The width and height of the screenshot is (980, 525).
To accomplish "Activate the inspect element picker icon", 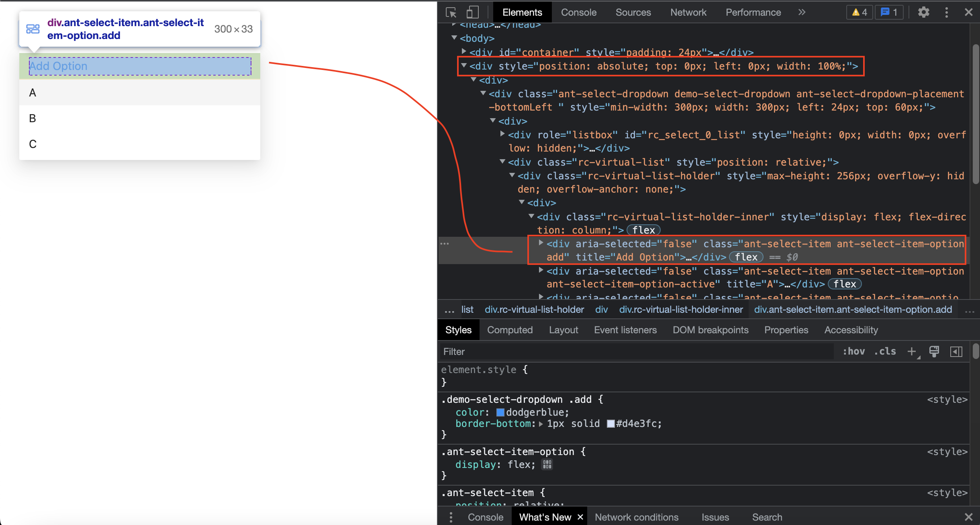I will tap(451, 12).
